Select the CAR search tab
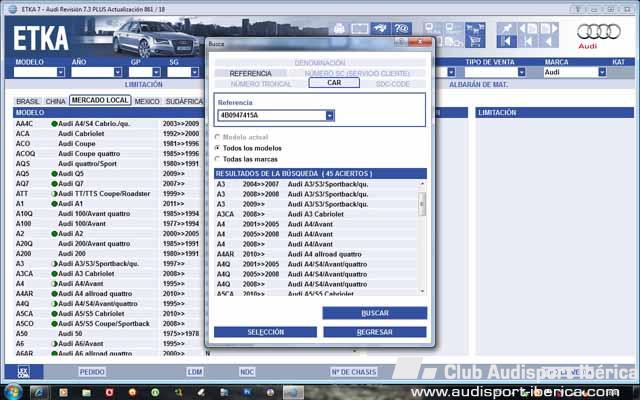Viewport: 640px width, 400px height. (334, 83)
